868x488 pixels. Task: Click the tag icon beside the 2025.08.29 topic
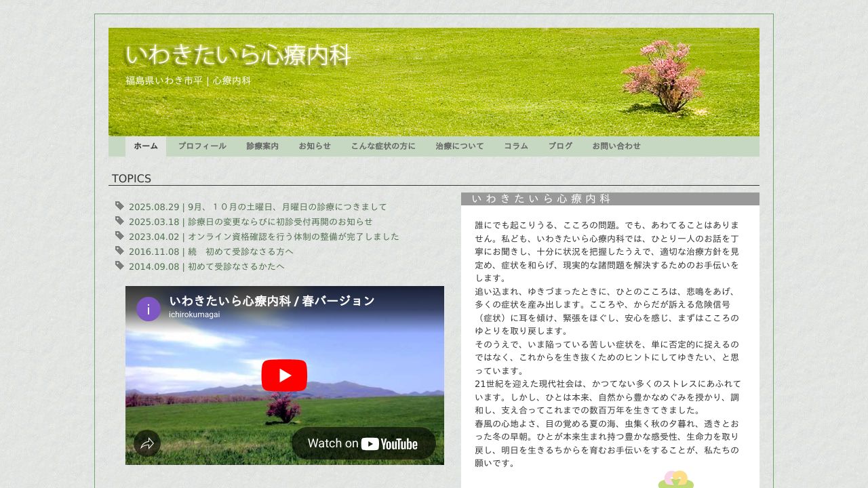point(119,206)
